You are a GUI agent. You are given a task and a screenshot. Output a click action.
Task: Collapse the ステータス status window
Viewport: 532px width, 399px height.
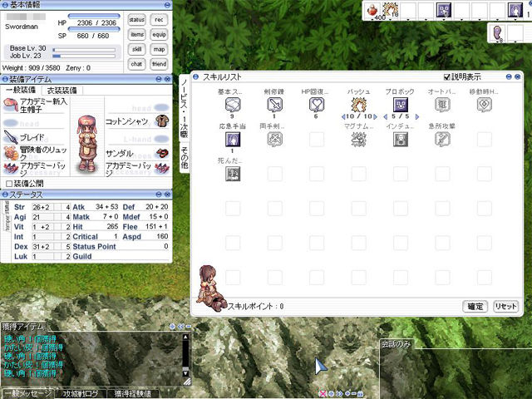point(159,195)
